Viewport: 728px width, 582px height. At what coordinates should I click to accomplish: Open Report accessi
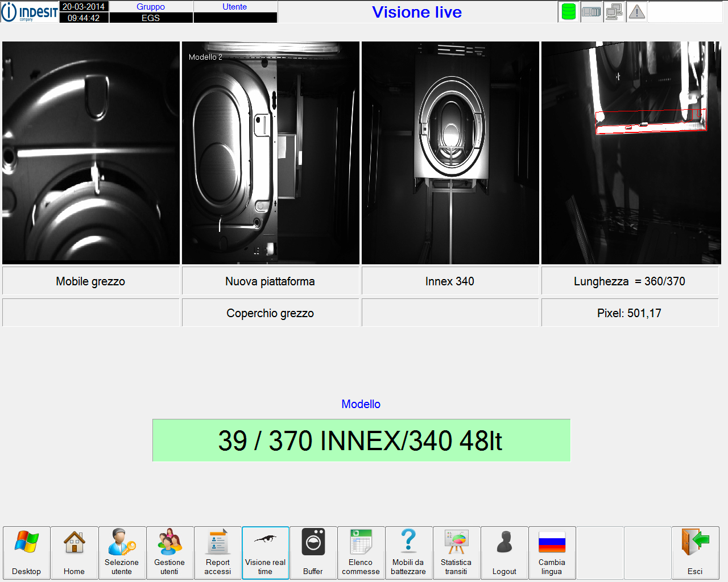coord(218,553)
